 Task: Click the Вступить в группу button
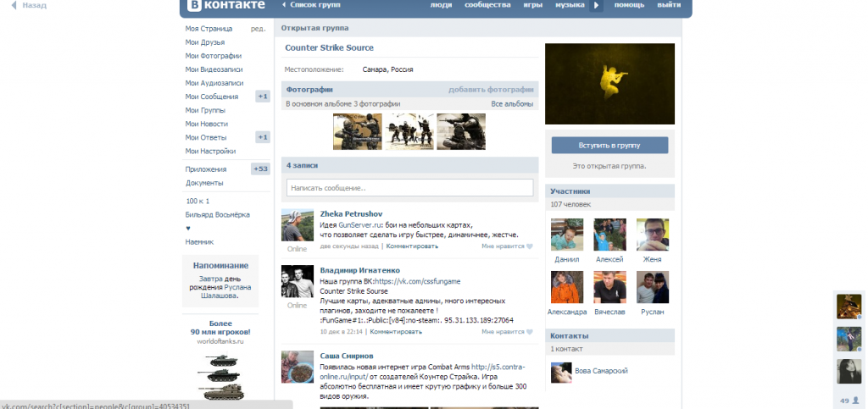click(609, 145)
